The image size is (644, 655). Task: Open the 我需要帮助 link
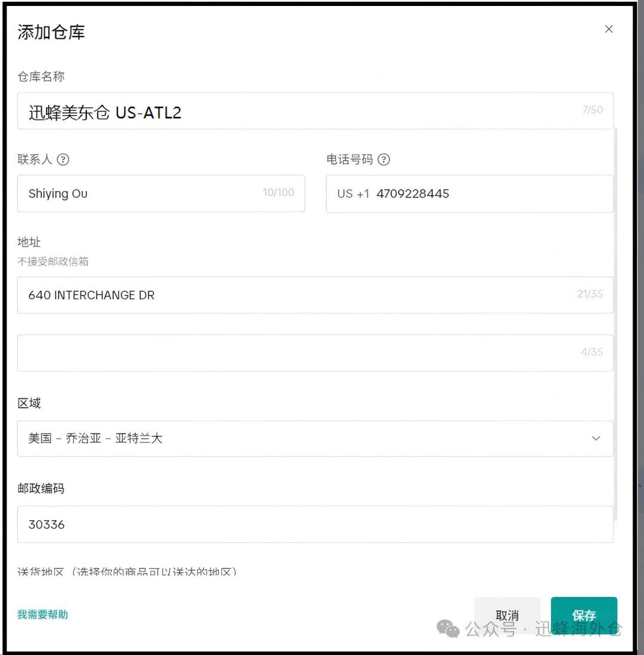click(42, 614)
